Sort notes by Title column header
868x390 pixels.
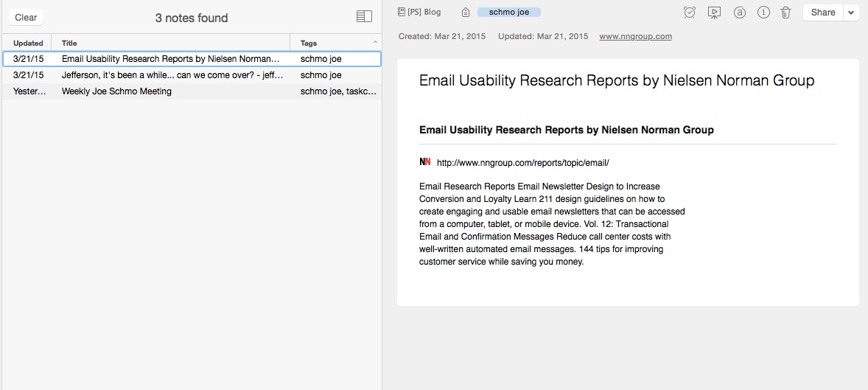click(170, 43)
